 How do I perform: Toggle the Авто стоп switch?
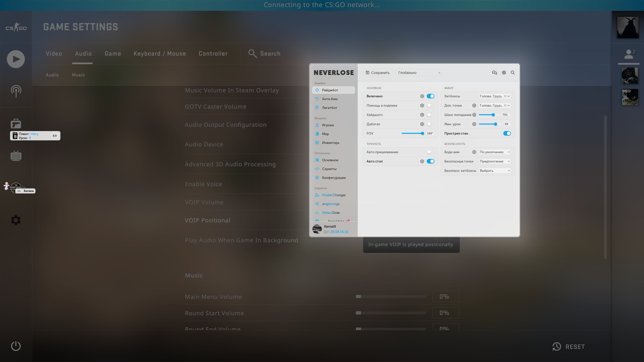(431, 161)
